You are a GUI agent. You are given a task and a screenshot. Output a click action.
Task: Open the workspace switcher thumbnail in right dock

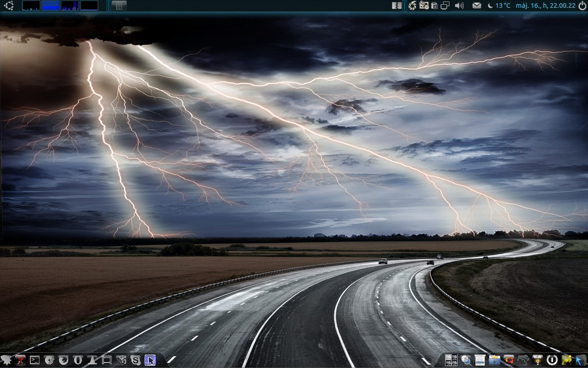point(452,360)
